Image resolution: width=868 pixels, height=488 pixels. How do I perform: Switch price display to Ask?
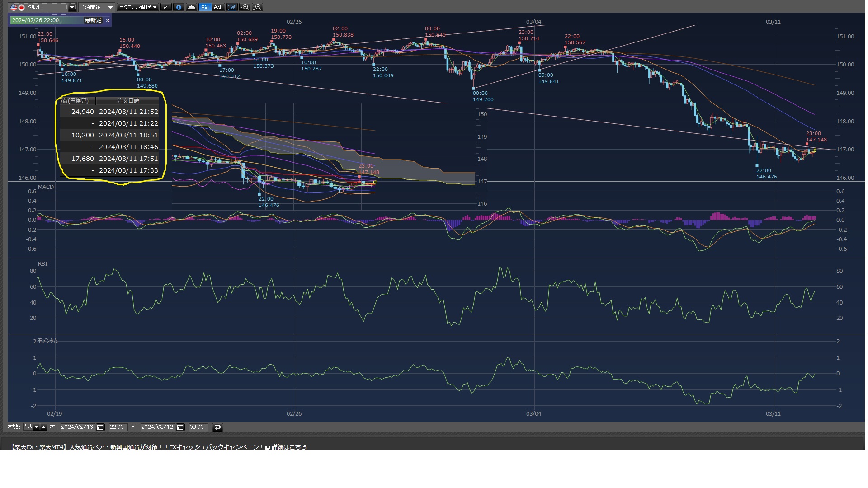tap(218, 7)
